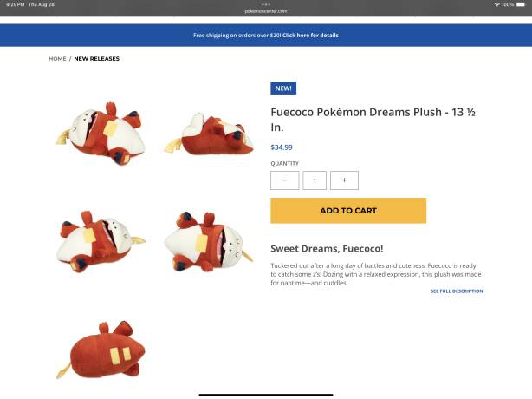Tap the home indicator bar at bottom
The height and width of the screenshot is (399, 532).
(266, 395)
